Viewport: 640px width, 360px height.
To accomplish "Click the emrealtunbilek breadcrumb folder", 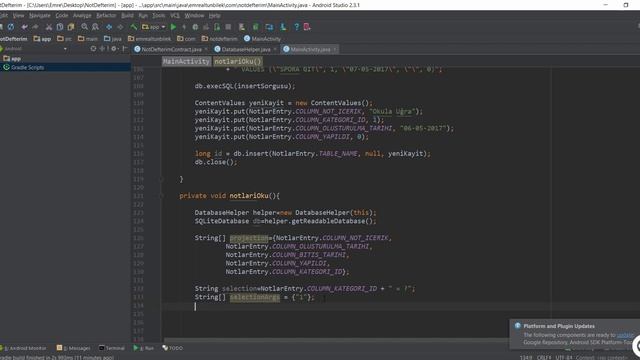I will point(149,39).
